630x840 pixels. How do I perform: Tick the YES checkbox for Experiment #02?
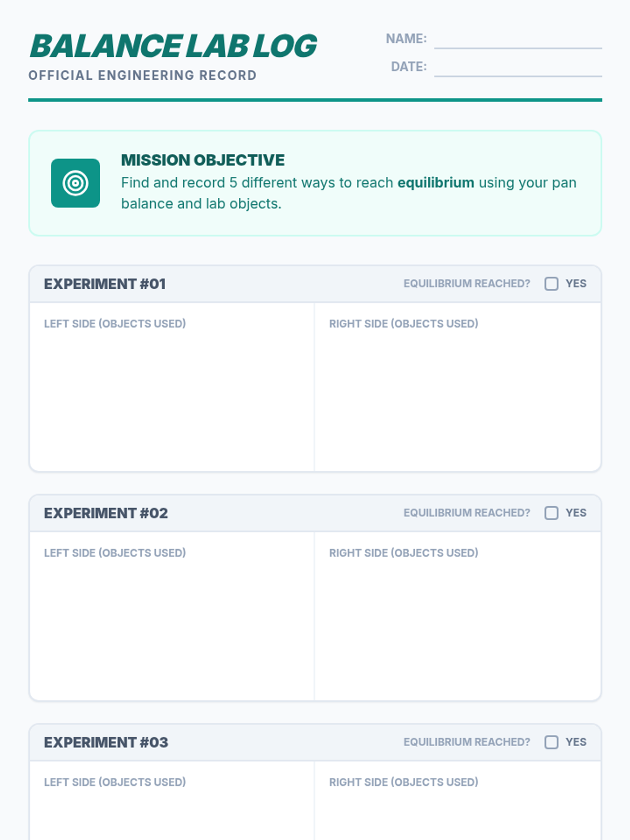(551, 513)
